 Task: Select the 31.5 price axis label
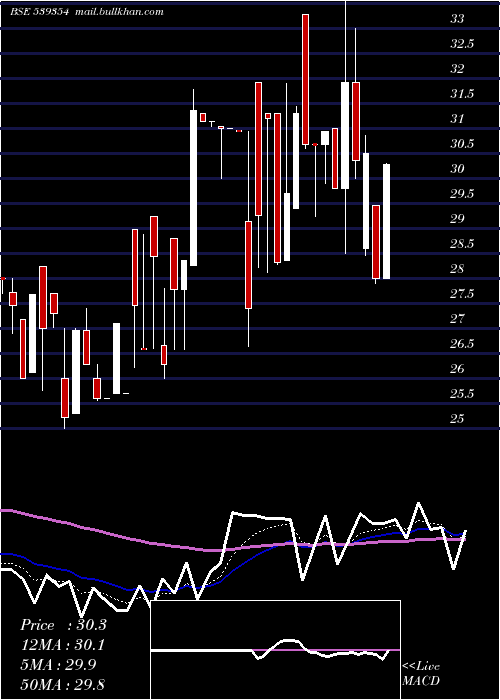462,94
